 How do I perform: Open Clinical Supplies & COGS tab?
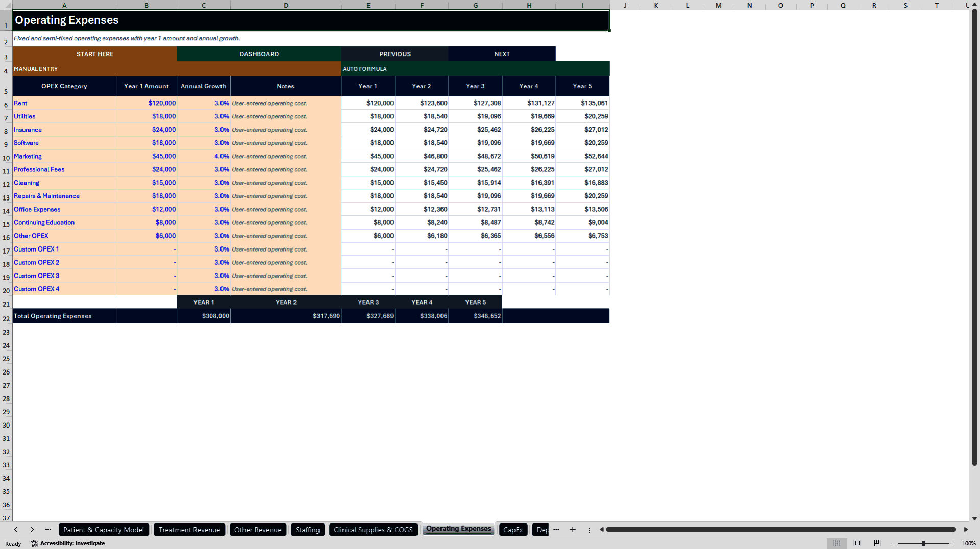[x=373, y=530]
